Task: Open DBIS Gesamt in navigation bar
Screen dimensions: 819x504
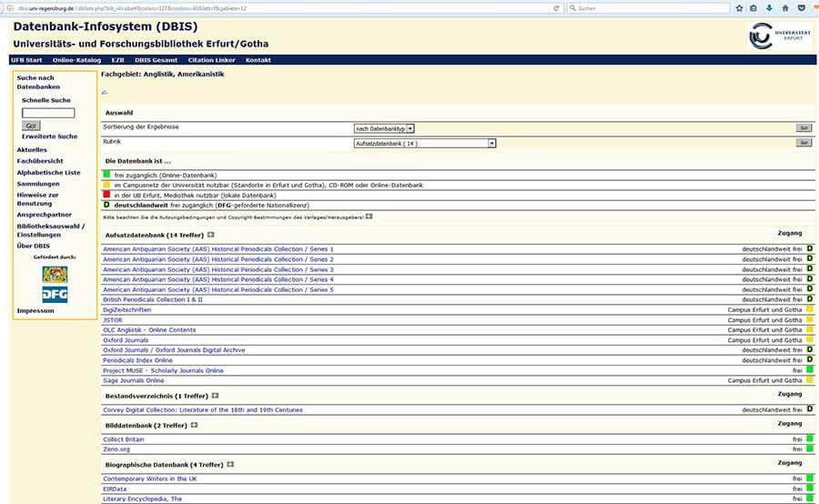Action: click(x=157, y=60)
